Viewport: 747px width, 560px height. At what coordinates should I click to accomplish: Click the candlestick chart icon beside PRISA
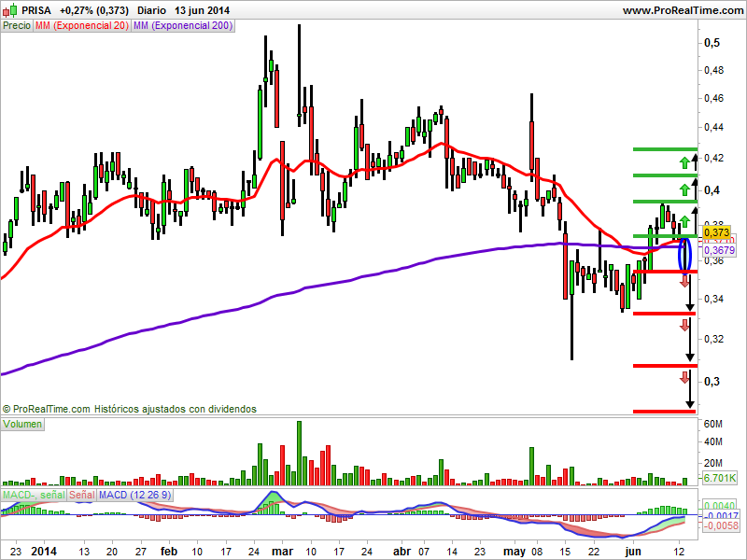[x=9, y=9]
